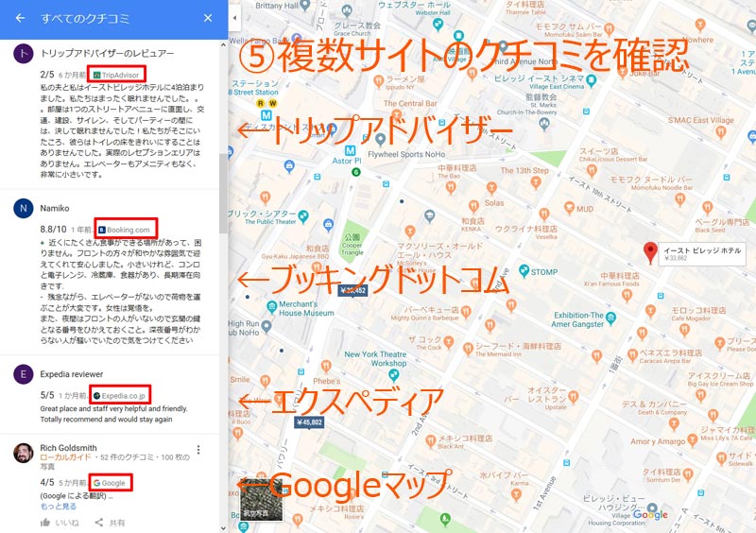Select the The Cock bar marker
The height and width of the screenshot is (533, 756).
pyautogui.click(x=448, y=342)
